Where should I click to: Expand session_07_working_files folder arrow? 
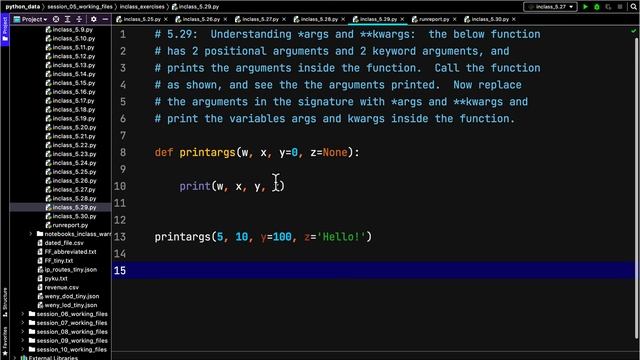click(23, 323)
